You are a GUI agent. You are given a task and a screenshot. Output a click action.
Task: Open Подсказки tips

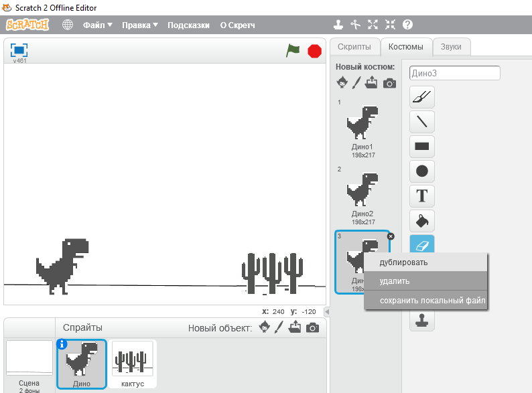(x=188, y=25)
